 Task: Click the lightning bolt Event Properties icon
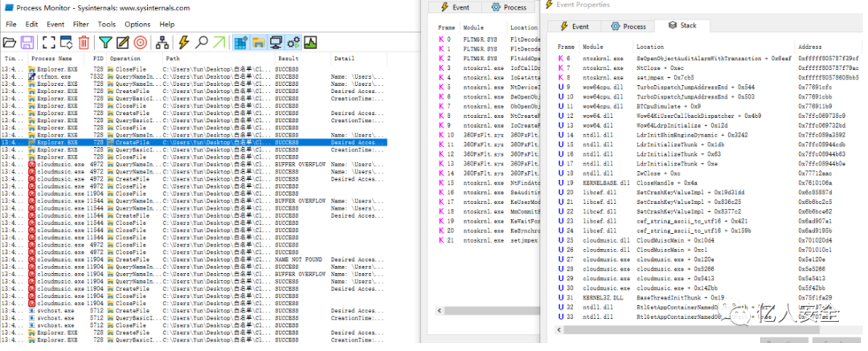(184, 42)
